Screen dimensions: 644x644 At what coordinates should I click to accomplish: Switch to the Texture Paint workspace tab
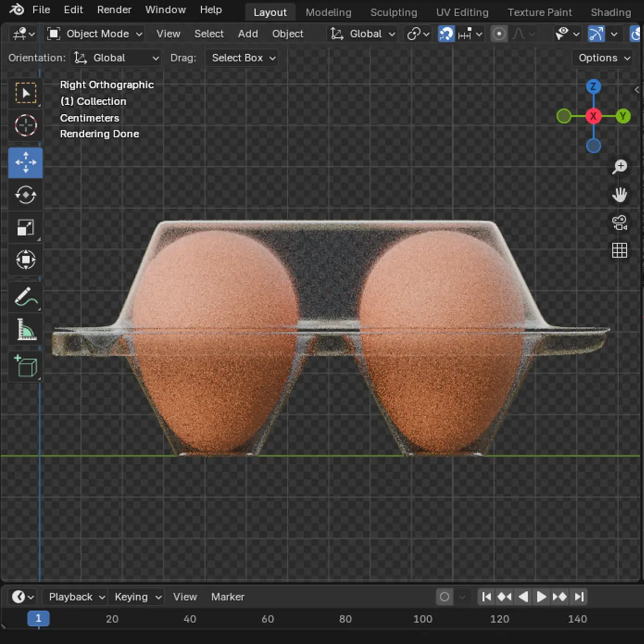click(539, 12)
